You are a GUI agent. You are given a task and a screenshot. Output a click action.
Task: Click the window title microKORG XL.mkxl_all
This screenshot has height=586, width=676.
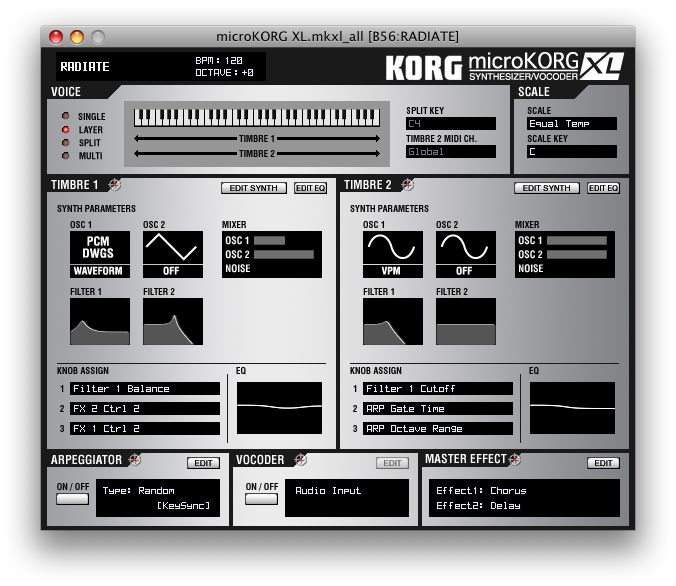tap(338, 36)
